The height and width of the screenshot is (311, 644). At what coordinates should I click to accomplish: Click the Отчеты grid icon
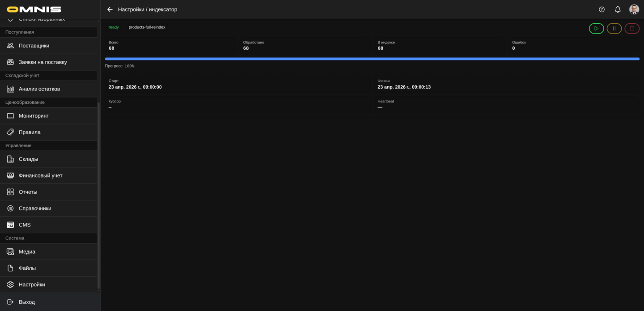pos(10,192)
